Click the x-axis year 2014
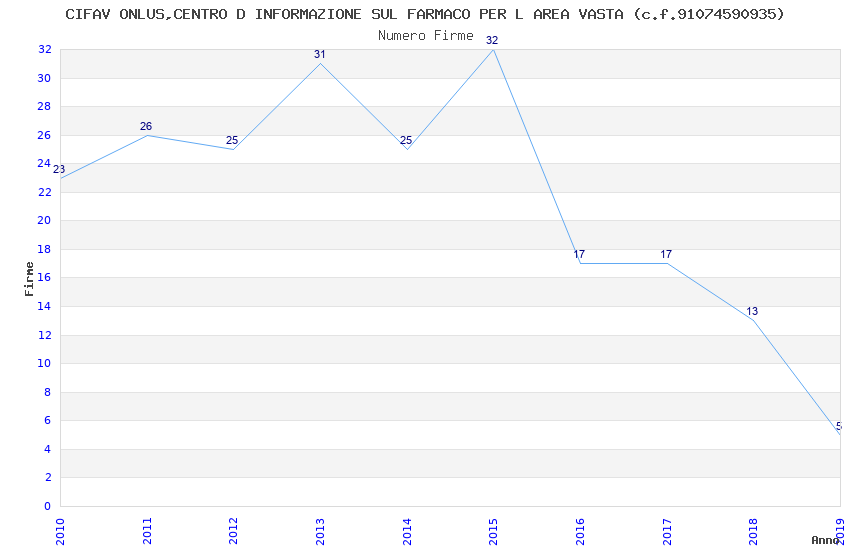Image resolution: width=850 pixels, height=550 pixels. coord(407,532)
